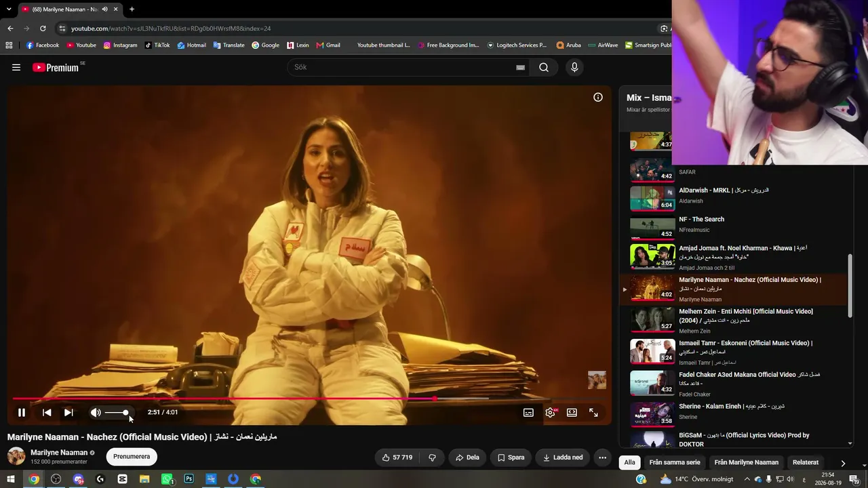Screen dimensions: 868x488
Task: Go to the previous video in the playlist
Action: (47, 412)
